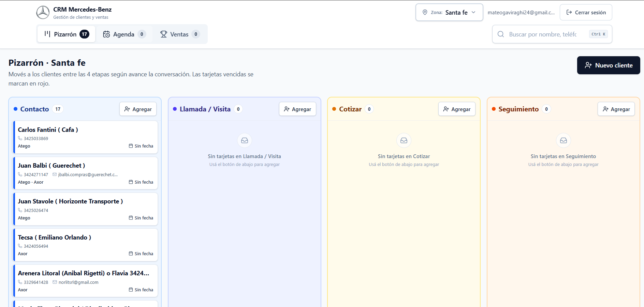Click Sin fecha calendar icon on Tecsa card

click(x=131, y=254)
